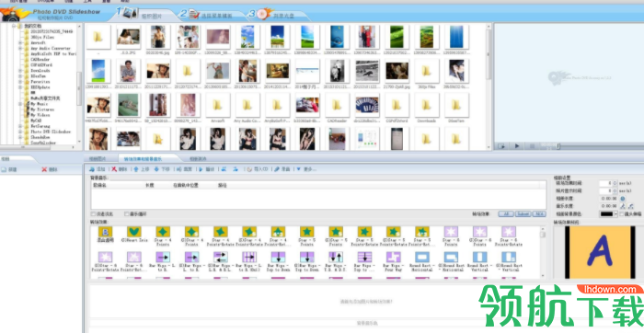Select the Bar Wipe - L.R. & R.L. transition
644x333 pixels.
point(221,260)
